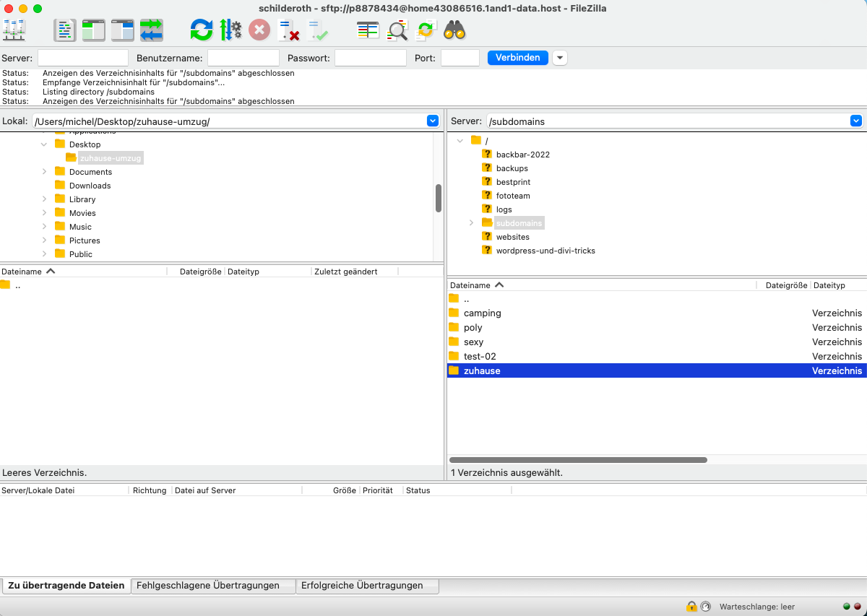Toggle the local directory tree view
Image resolution: width=867 pixels, height=616 pixels.
coord(94,30)
